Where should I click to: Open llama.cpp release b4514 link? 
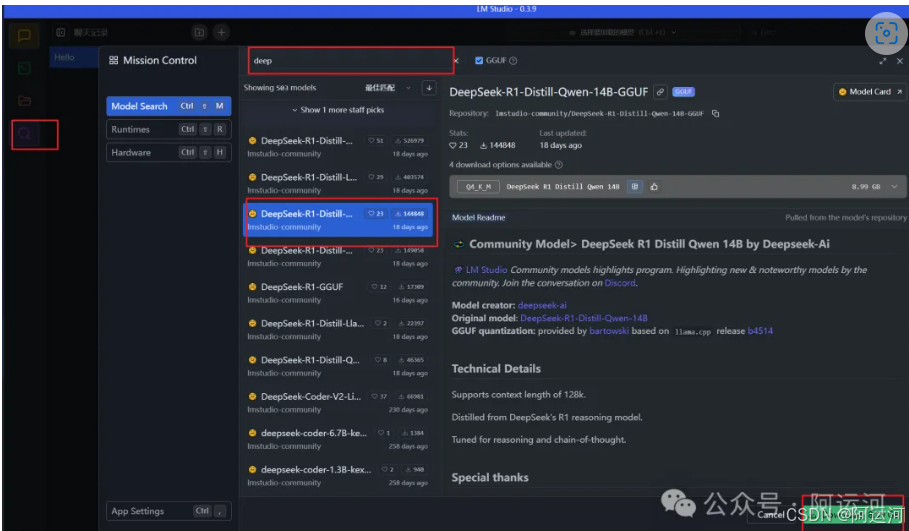(x=760, y=331)
